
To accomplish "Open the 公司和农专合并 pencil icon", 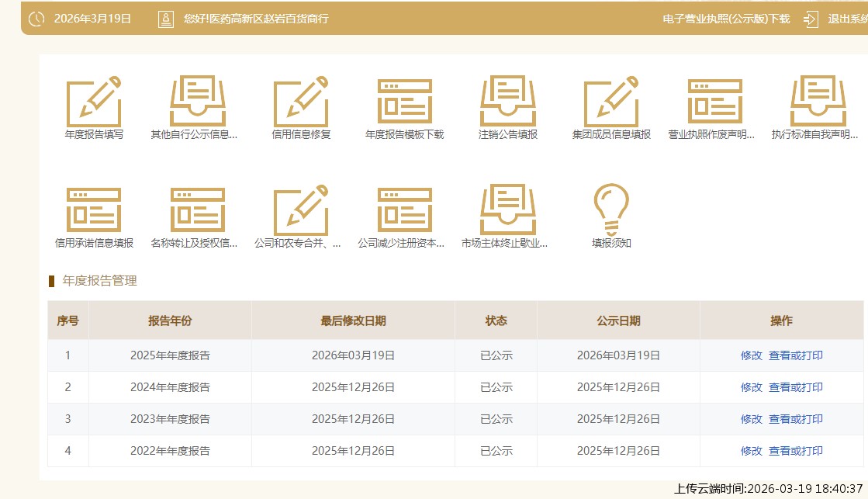I will [x=301, y=210].
